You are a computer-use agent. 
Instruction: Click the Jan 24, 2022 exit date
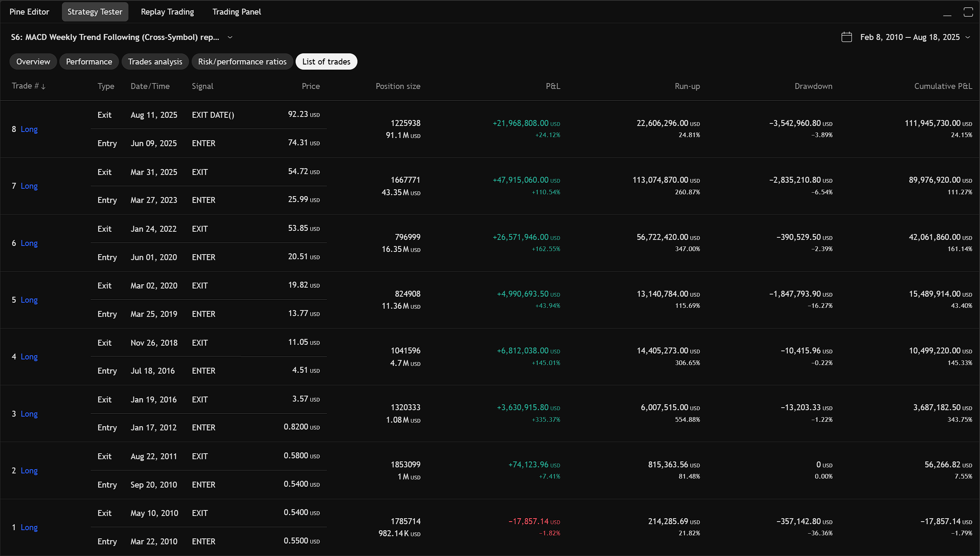pos(153,229)
